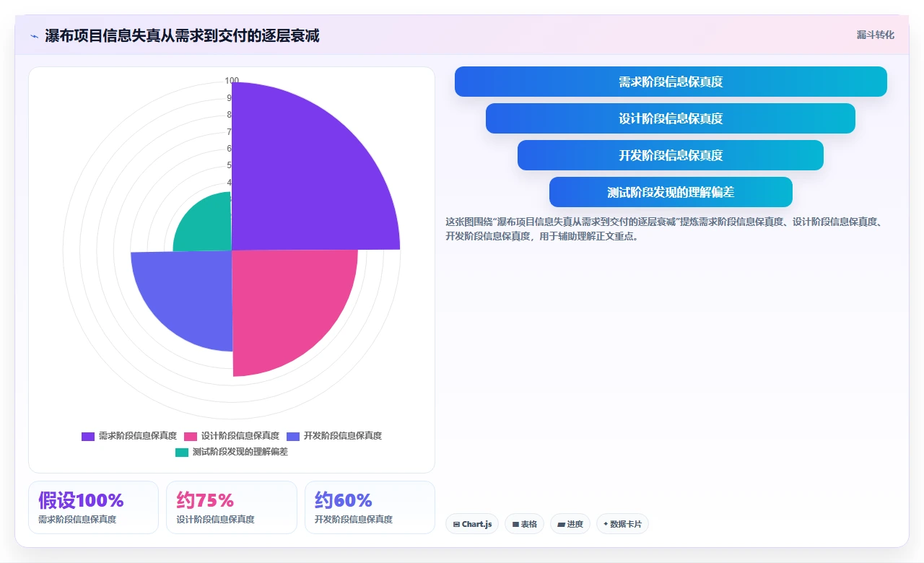Click the 进度 tag chip
The width and height of the screenshot is (924, 563).
pyautogui.click(x=570, y=524)
